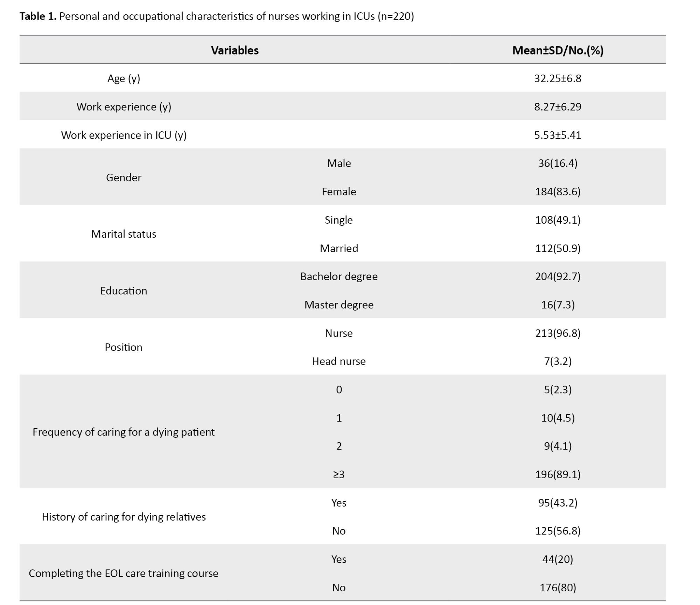Click the 36(16.4) Male value

pos(558,163)
